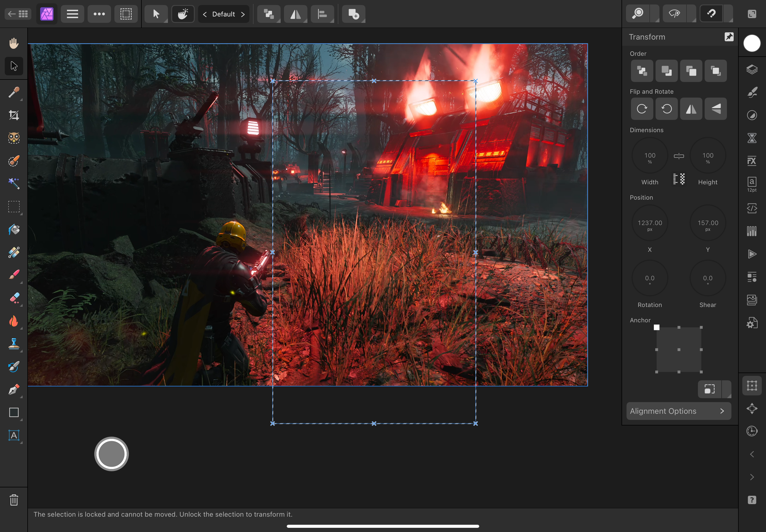Flip horizontal in Transform panel
Image resolution: width=766 pixels, height=532 pixels.
point(691,109)
